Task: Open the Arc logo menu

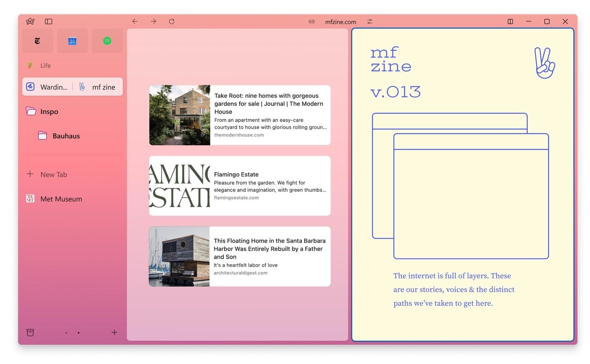Action: (30, 21)
